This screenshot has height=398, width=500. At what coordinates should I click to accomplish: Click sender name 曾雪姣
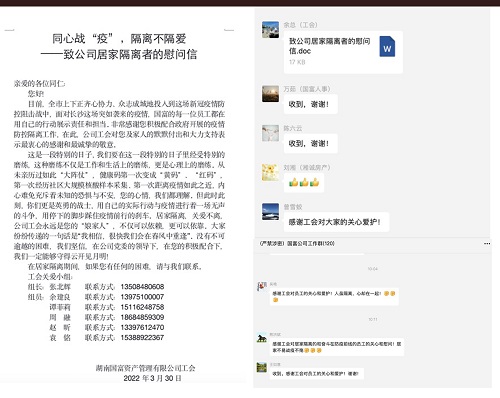pos(293,207)
